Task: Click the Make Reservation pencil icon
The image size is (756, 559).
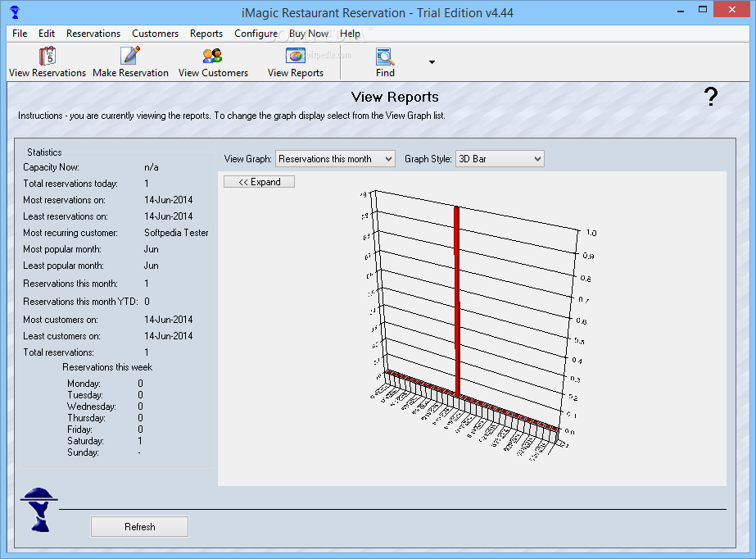Action: [x=130, y=56]
